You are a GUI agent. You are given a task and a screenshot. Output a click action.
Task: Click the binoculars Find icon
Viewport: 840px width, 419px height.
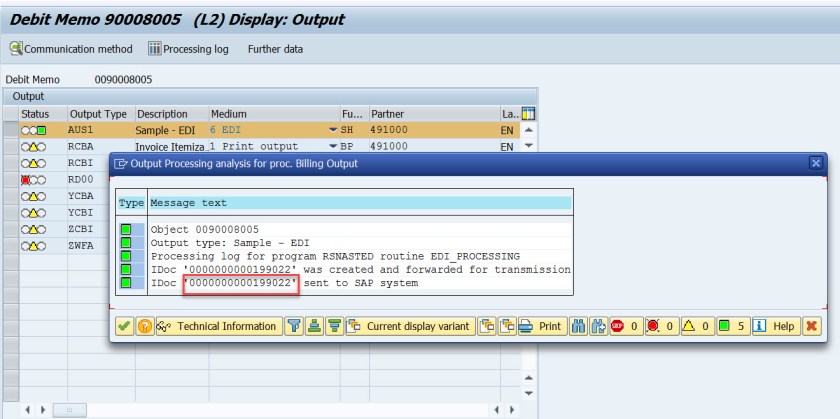579,326
